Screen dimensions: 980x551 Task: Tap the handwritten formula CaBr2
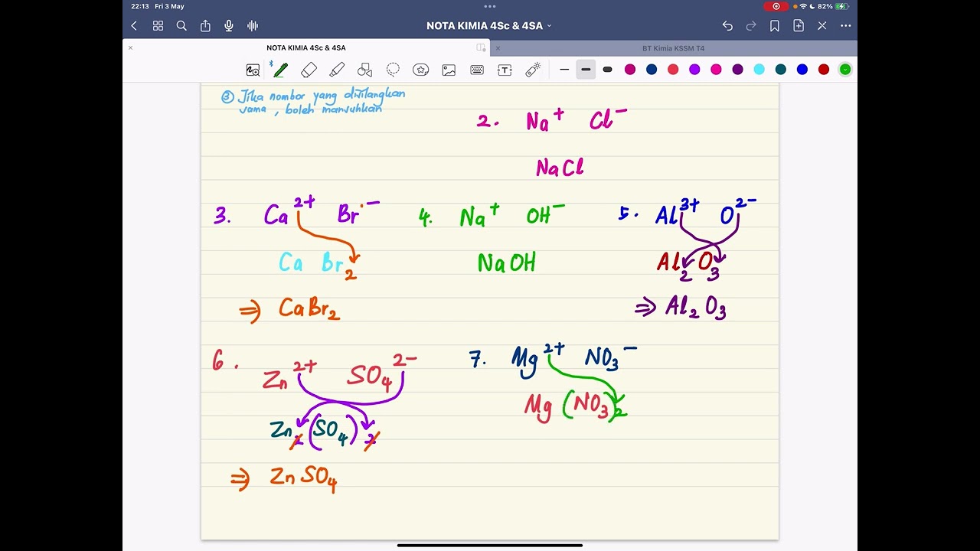point(309,309)
